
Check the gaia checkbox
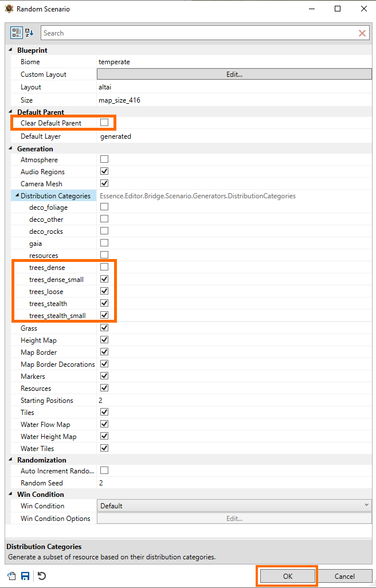pyautogui.click(x=104, y=242)
